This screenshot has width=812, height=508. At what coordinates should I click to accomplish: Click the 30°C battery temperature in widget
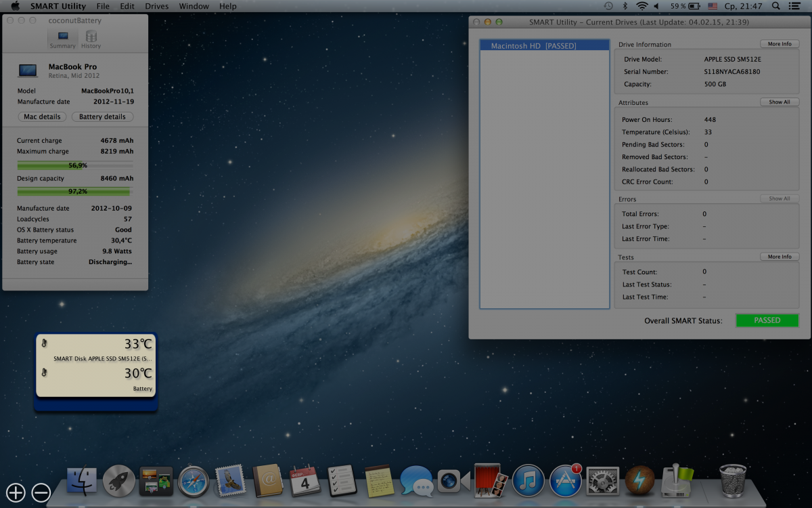138,374
